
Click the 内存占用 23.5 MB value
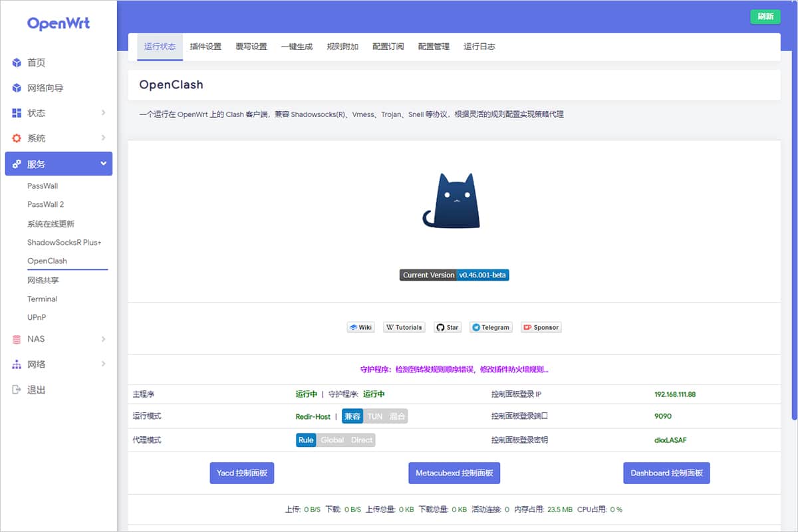[560, 509]
